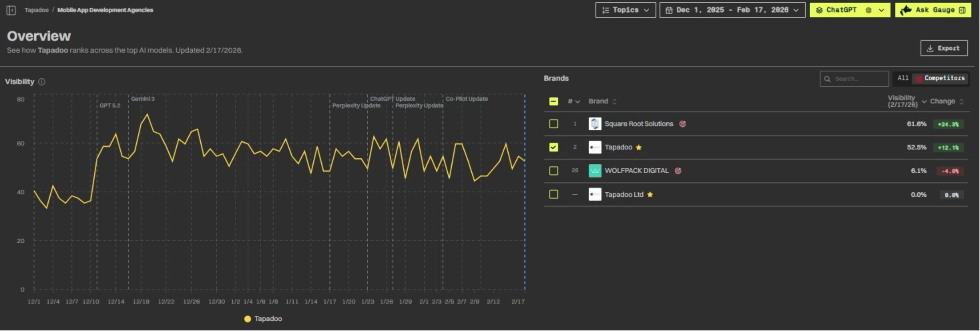Enable the WOLFPACK DIGITAL checkbox
The width and height of the screenshot is (980, 331).
pos(554,171)
